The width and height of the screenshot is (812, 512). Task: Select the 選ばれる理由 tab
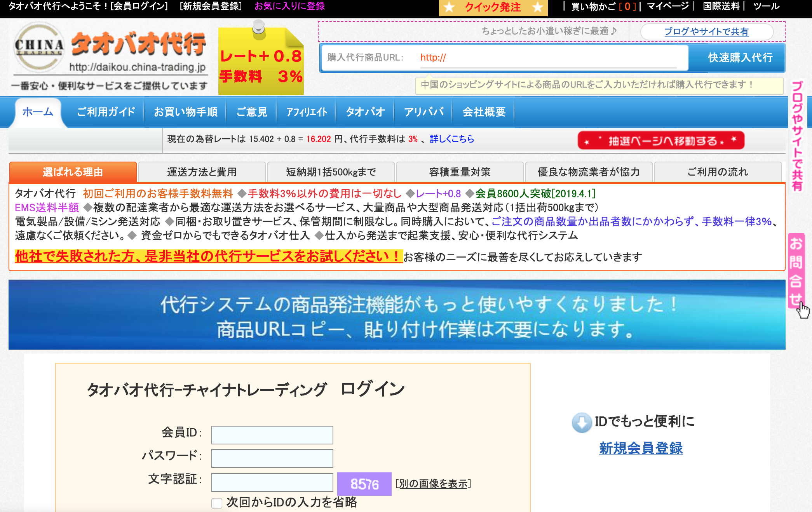click(x=73, y=172)
